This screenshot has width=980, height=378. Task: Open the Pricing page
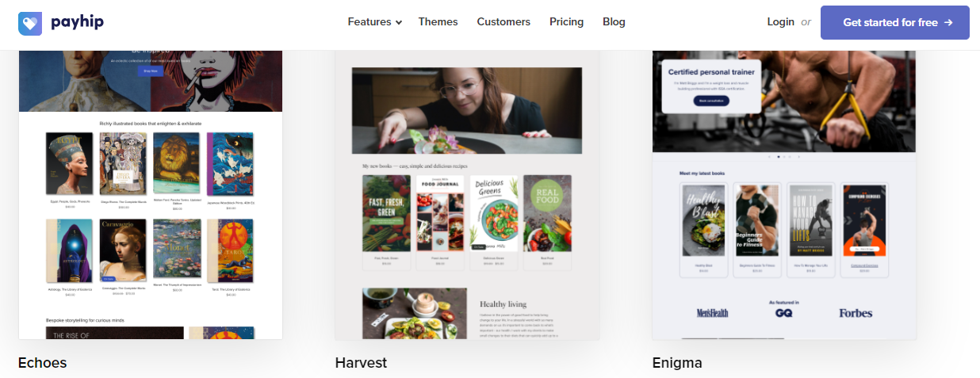pos(566,21)
